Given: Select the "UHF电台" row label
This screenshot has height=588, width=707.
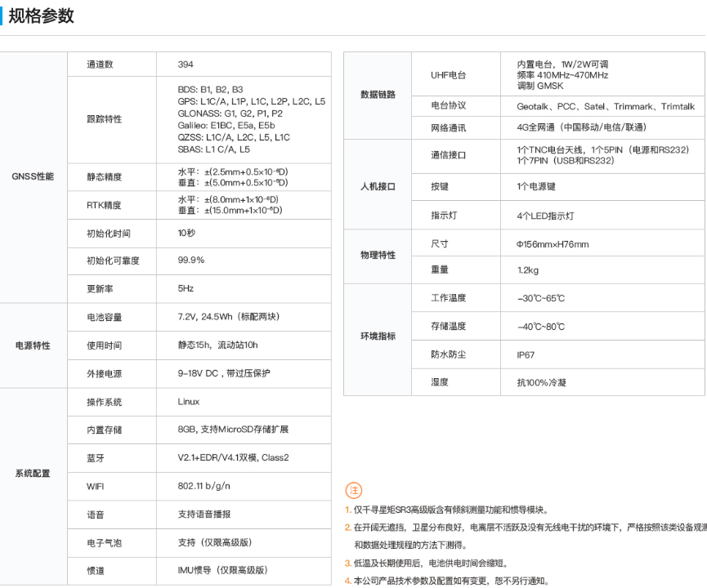Looking at the screenshot, I should tap(448, 75).
